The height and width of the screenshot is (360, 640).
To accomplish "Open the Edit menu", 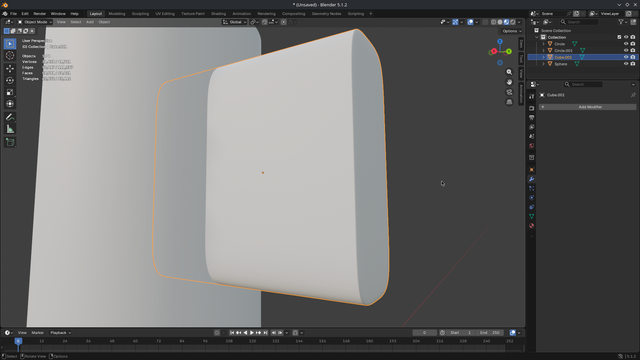I will click(x=25, y=13).
